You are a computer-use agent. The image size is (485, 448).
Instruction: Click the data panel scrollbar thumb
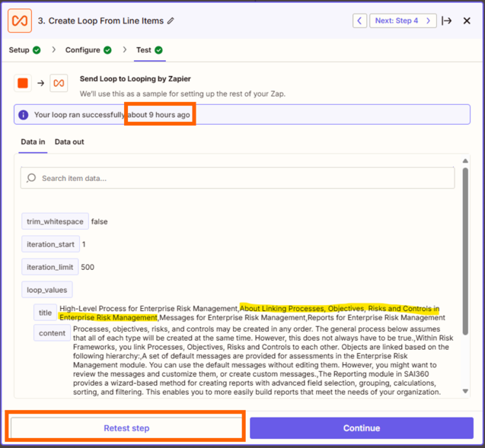465,251
